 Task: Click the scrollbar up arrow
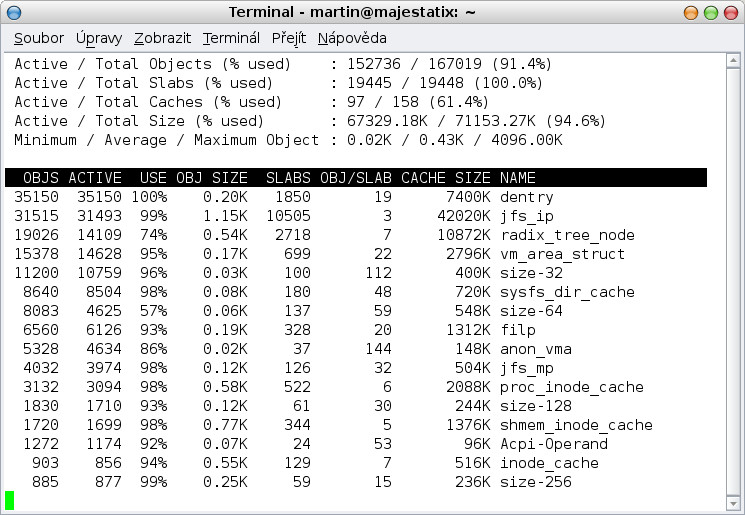coord(735,61)
